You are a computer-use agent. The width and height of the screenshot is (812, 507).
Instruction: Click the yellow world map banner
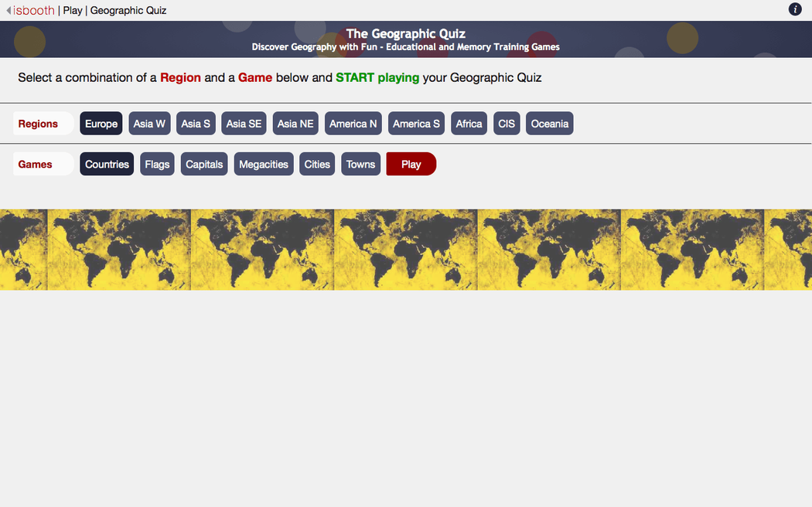406,250
